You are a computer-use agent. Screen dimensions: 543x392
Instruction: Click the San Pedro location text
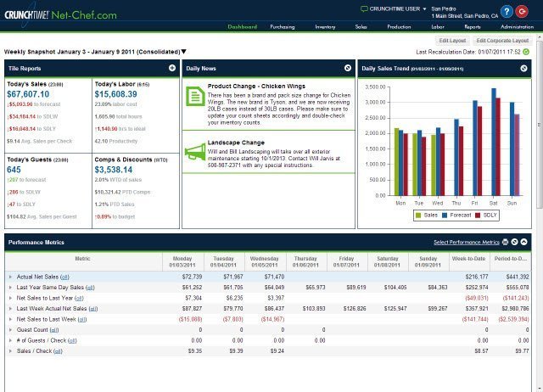[x=443, y=9]
